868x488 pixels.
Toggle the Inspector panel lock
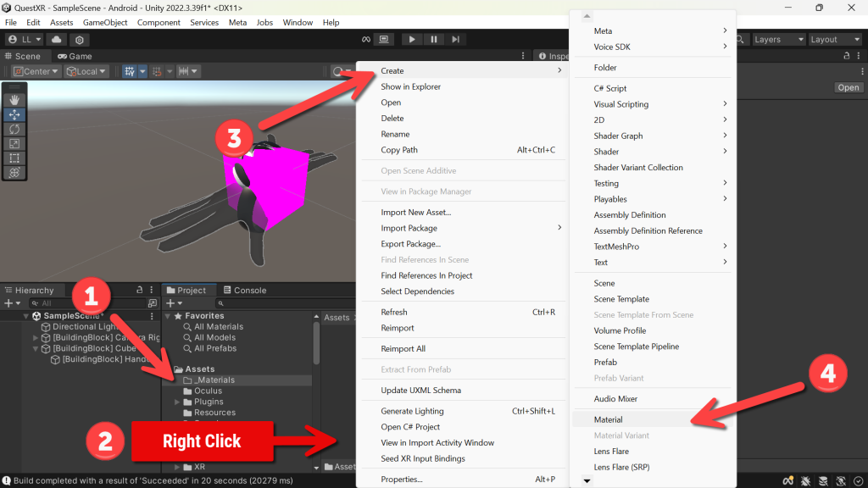click(847, 56)
